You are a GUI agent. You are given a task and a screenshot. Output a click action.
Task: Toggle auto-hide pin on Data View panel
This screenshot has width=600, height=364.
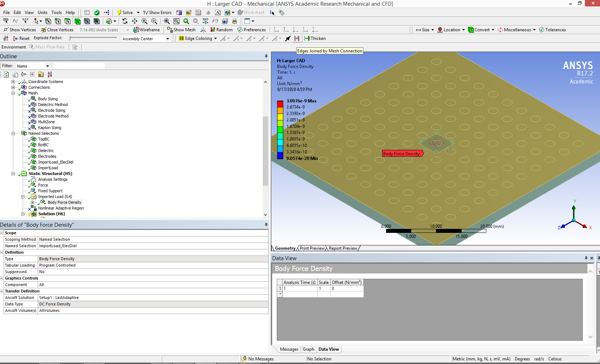point(586,258)
